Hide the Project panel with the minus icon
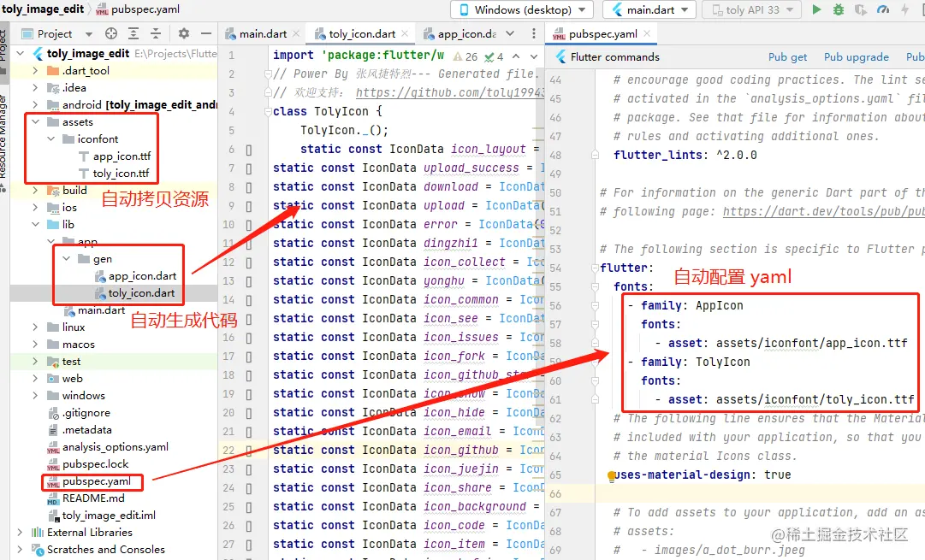Screen dimensions: 925x560 tap(206, 33)
